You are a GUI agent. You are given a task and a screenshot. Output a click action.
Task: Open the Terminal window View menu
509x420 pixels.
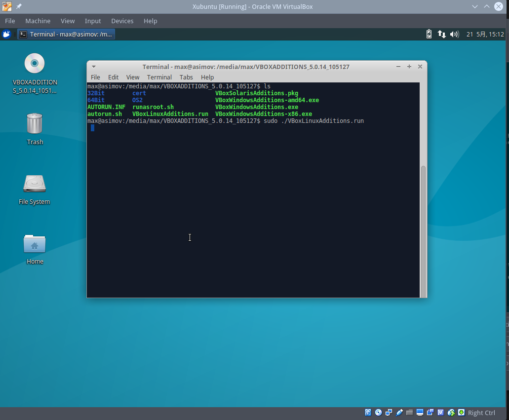click(x=133, y=77)
